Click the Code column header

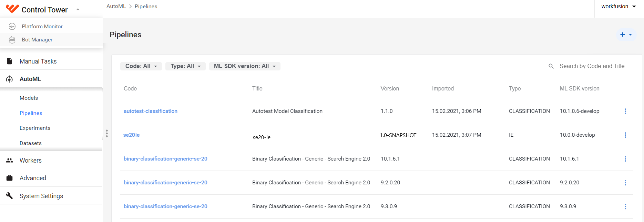point(130,88)
